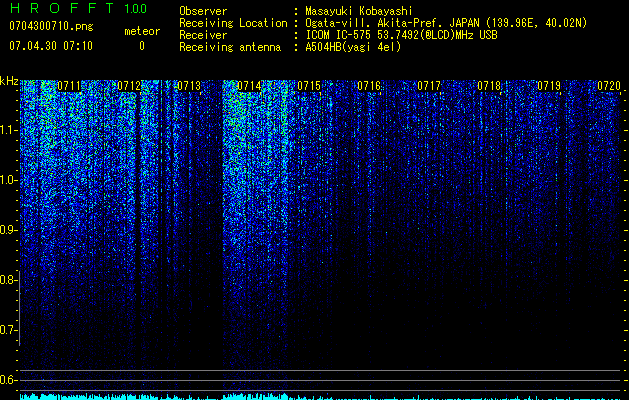Select the file name 0704300710.png

(51, 26)
